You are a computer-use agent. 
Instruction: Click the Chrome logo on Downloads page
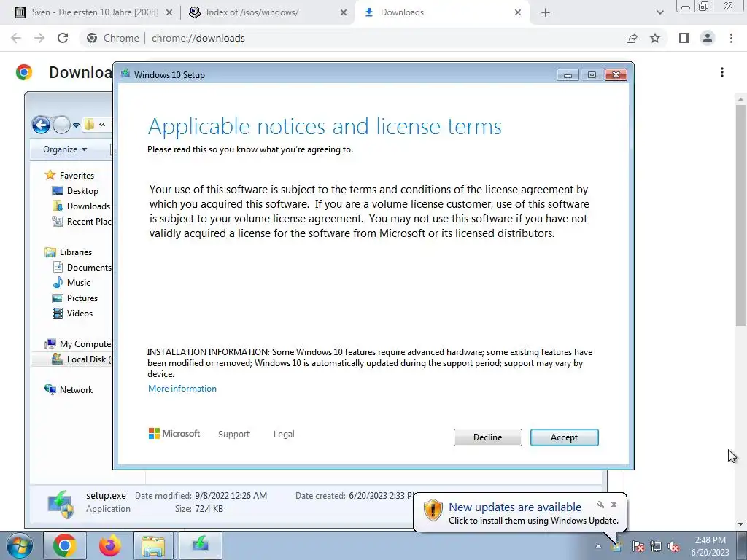coord(24,72)
